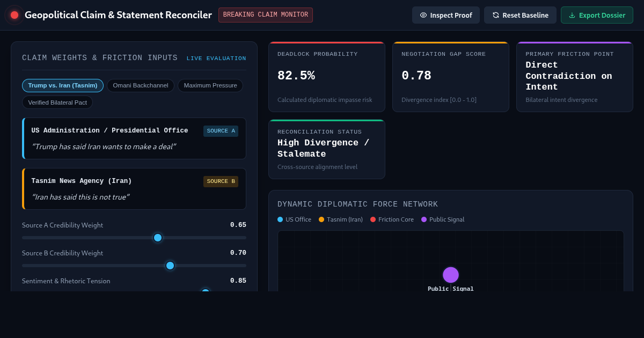The image size is (644, 338).
Task: Export Dossier button
Action: pyautogui.click(x=597, y=15)
